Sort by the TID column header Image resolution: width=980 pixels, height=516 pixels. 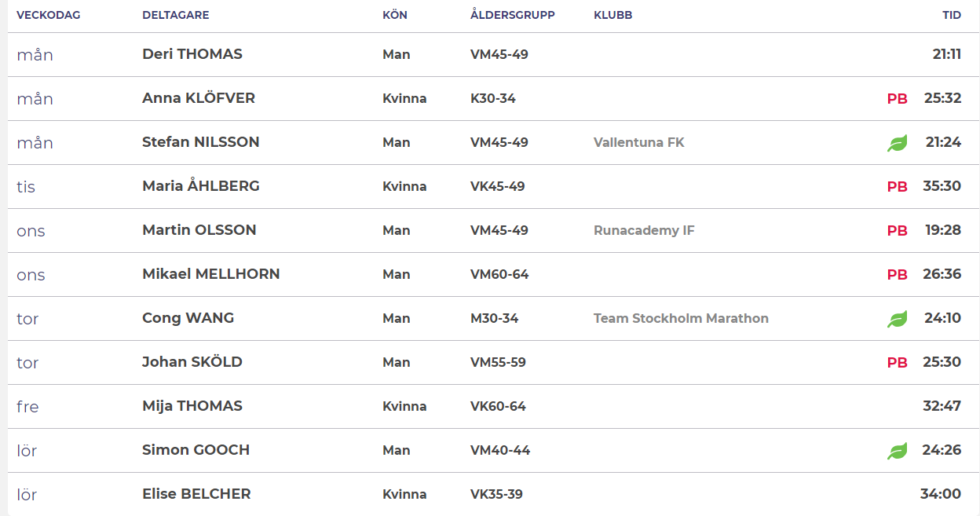tap(952, 15)
